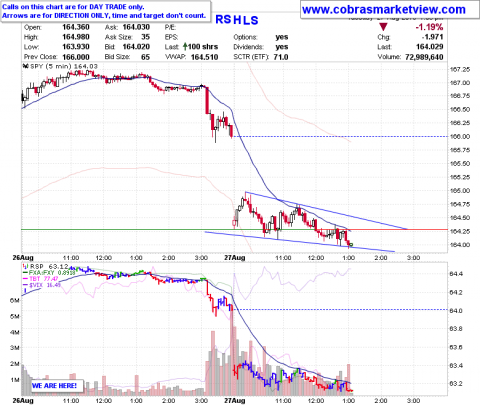Click the last-price circle marker on SPY chart

click(x=351, y=245)
